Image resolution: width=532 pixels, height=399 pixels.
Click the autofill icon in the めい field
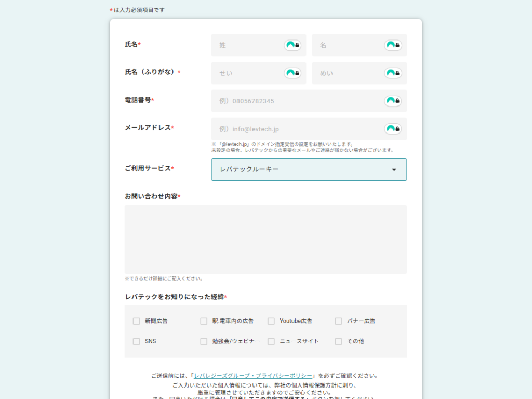pyautogui.click(x=393, y=73)
